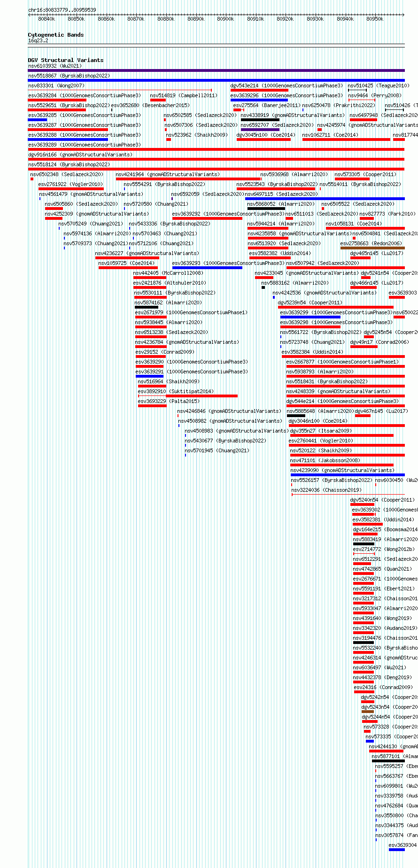Screen dimensions: 418x868
Task: Click the DGV Structural Variants track title
Action: (x=66, y=60)
